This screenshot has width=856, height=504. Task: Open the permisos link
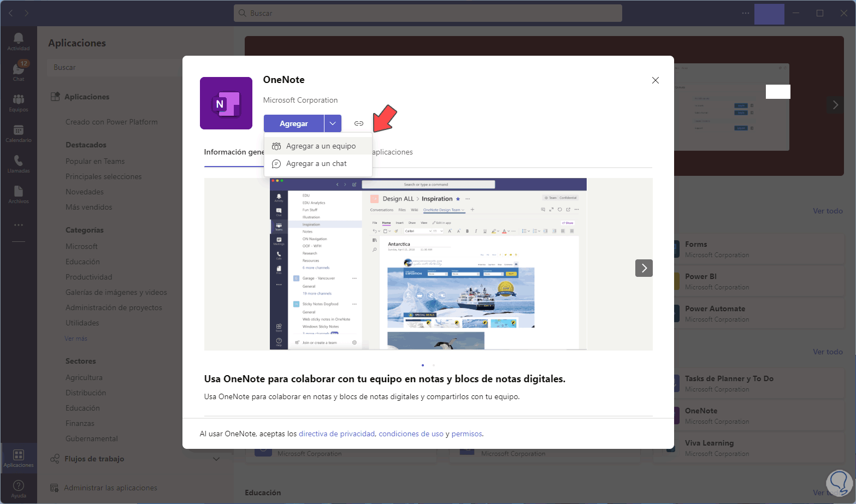pyautogui.click(x=467, y=434)
